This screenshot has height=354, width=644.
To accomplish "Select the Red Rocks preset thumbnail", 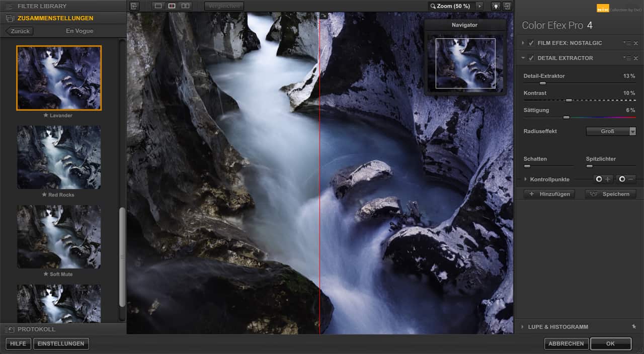I will (59, 157).
